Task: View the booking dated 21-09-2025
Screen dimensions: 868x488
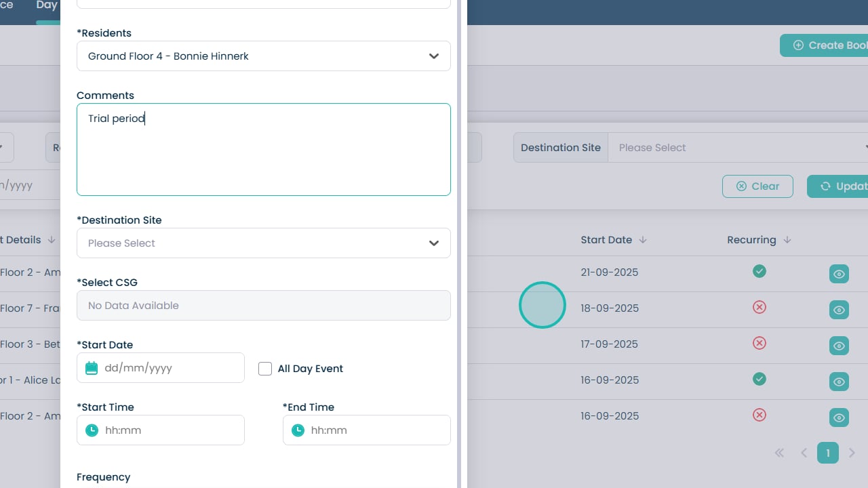Action: coord(839,274)
